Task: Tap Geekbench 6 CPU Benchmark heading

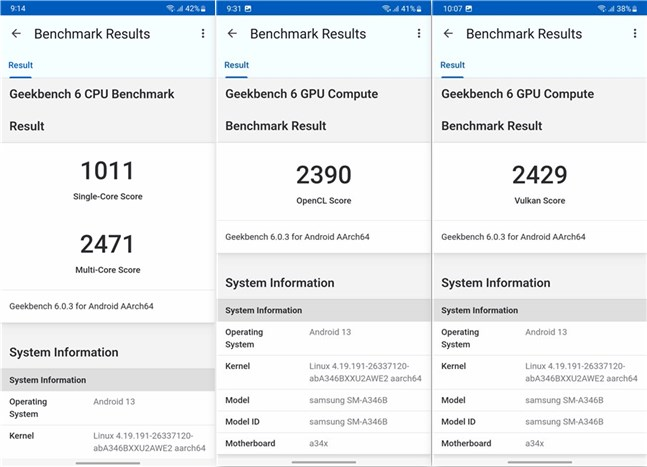Action: click(92, 94)
